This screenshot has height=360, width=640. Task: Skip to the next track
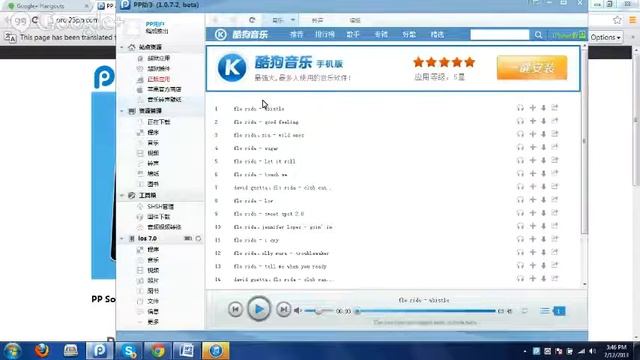coord(283,309)
